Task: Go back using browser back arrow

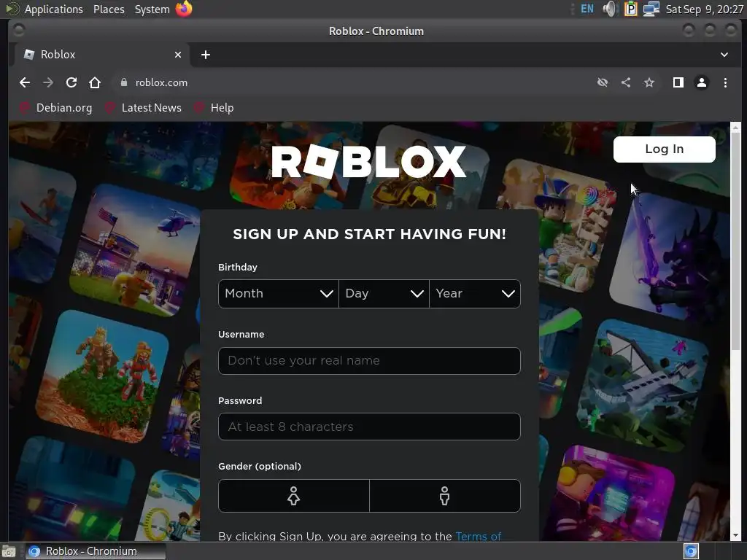Action: click(x=24, y=82)
